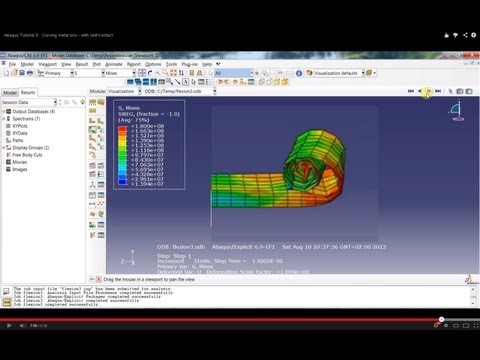The height and width of the screenshot is (360, 480).
Task: Expand the Output Databases (4) node
Action: pos(4,111)
